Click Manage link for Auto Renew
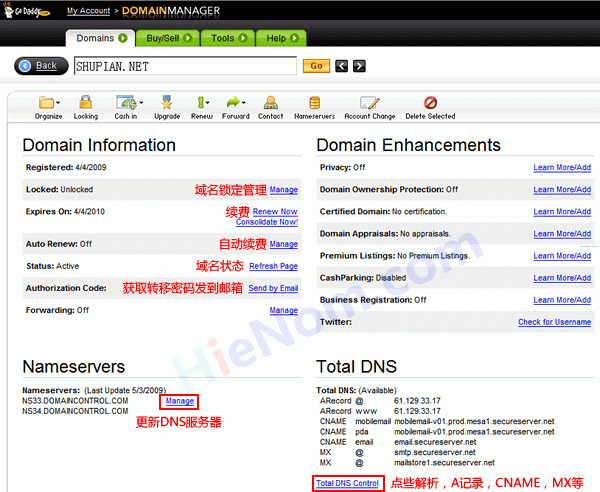 [x=284, y=244]
